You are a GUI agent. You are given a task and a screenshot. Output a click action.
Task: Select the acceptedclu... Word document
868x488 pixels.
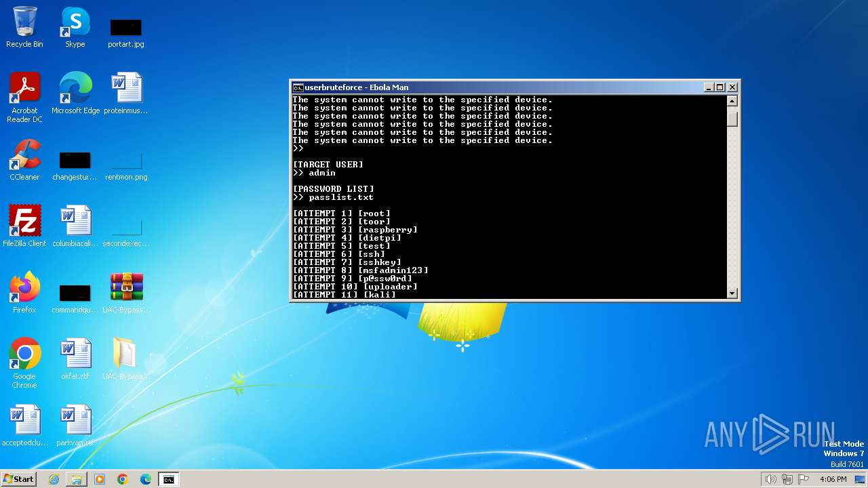point(24,426)
